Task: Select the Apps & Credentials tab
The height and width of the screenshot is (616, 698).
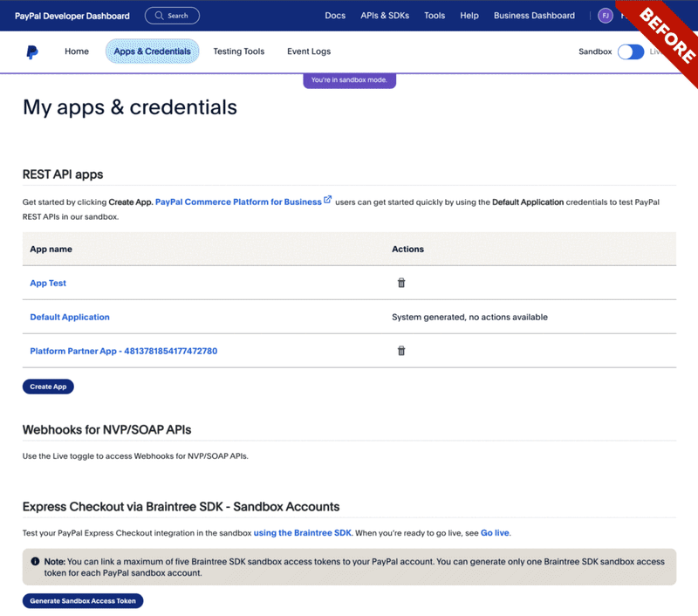Action: [152, 51]
